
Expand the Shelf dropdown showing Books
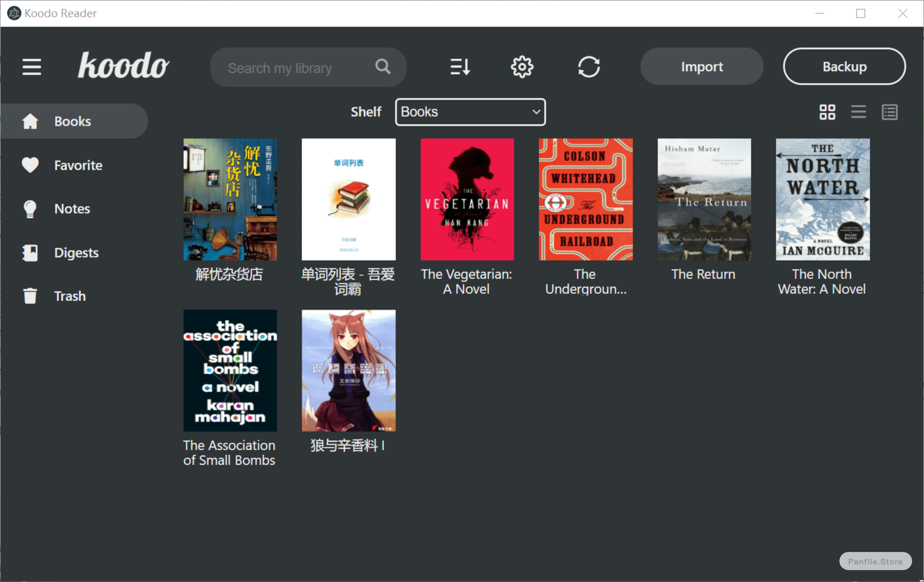(470, 112)
